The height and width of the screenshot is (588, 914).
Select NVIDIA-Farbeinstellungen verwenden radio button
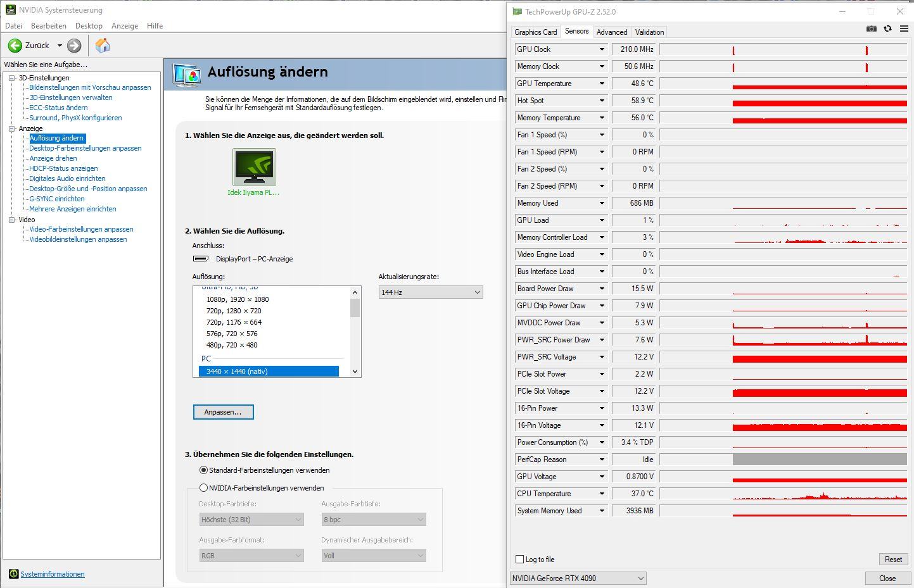203,488
